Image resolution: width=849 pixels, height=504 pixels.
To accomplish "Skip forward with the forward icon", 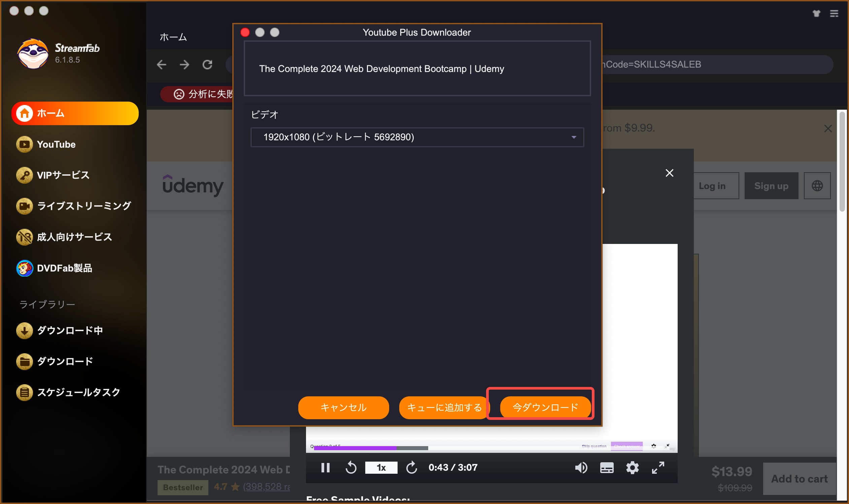I will coord(411,468).
